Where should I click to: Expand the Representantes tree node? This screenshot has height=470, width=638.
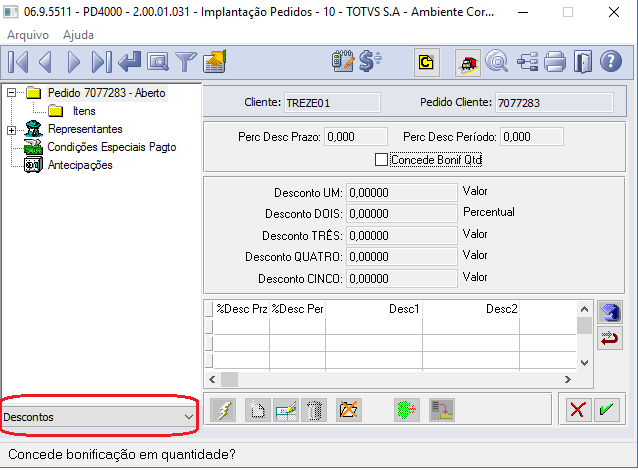click(11, 130)
